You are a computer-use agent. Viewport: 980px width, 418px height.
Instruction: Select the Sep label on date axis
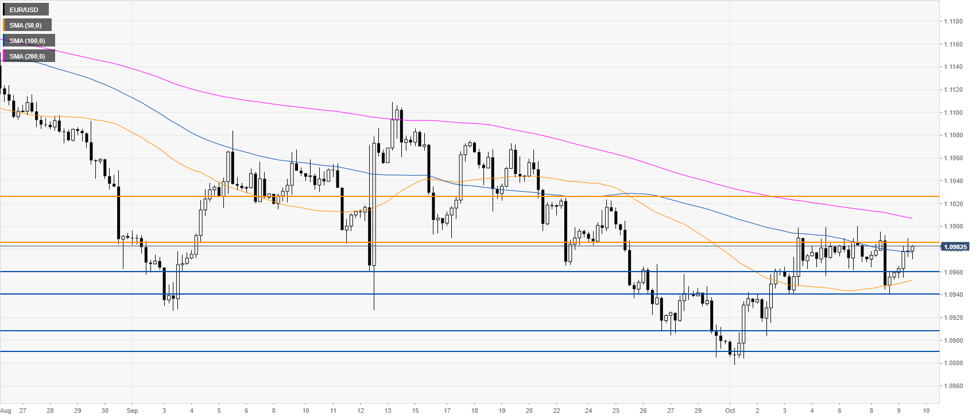(132, 411)
